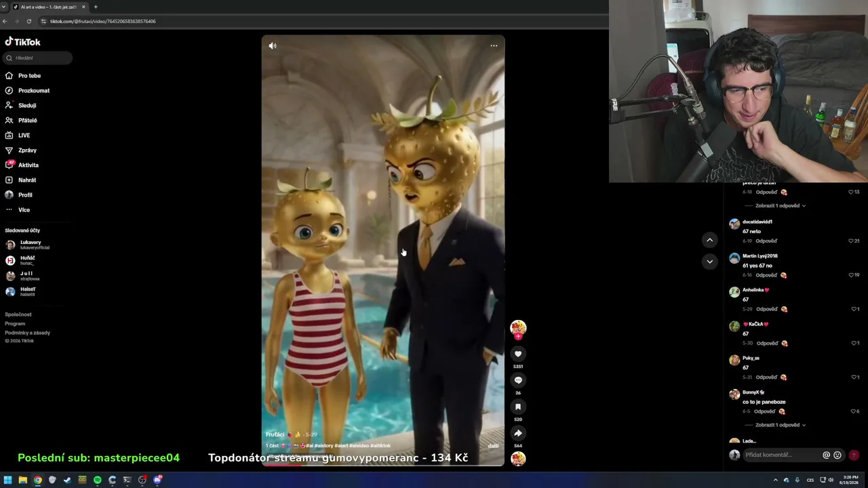868x488 pixels.
Task: Open followed account Lukavery
Action: [28, 245]
